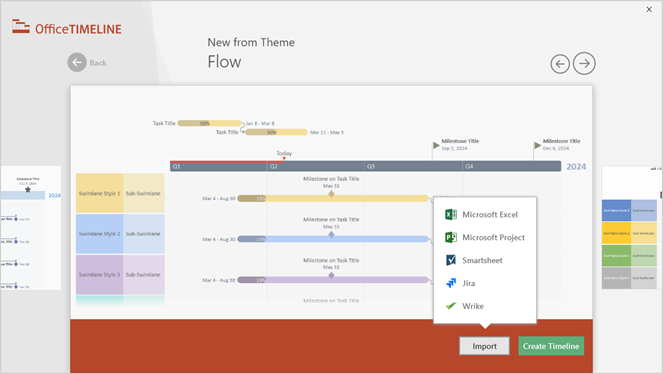This screenshot has width=663, height=374.
Task: Select Smartsheet as import source
Action: pos(485,260)
